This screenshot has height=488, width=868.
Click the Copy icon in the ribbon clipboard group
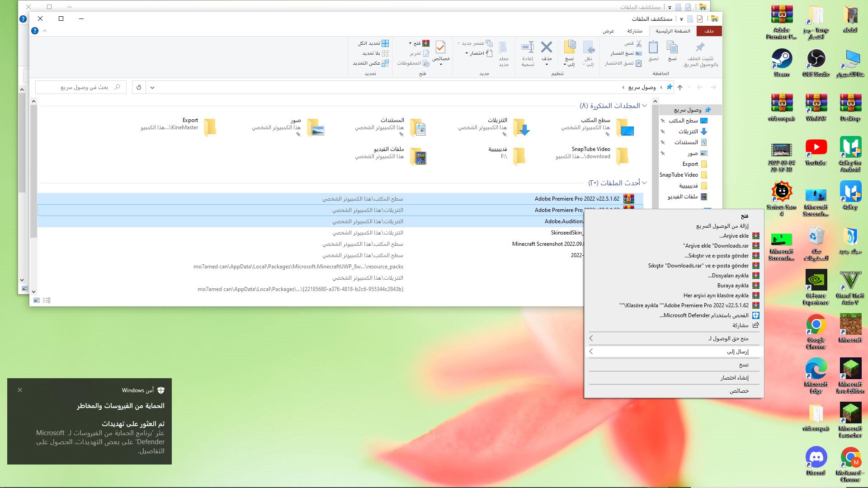pyautogui.click(x=672, y=48)
